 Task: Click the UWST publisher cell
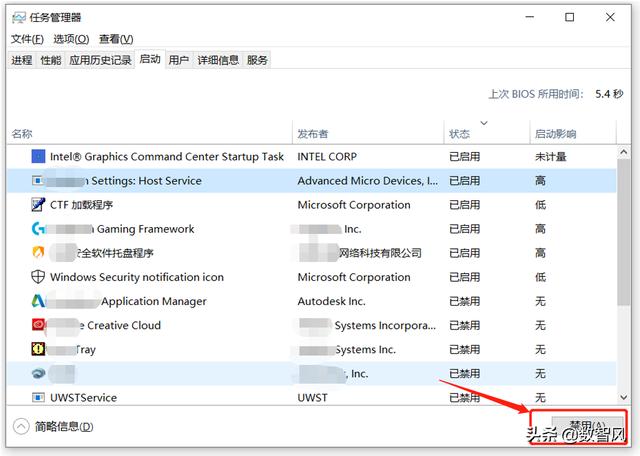coord(312,398)
